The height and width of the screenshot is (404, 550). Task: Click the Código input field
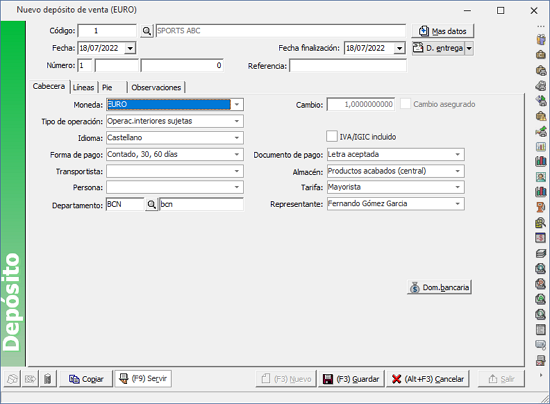(107, 31)
